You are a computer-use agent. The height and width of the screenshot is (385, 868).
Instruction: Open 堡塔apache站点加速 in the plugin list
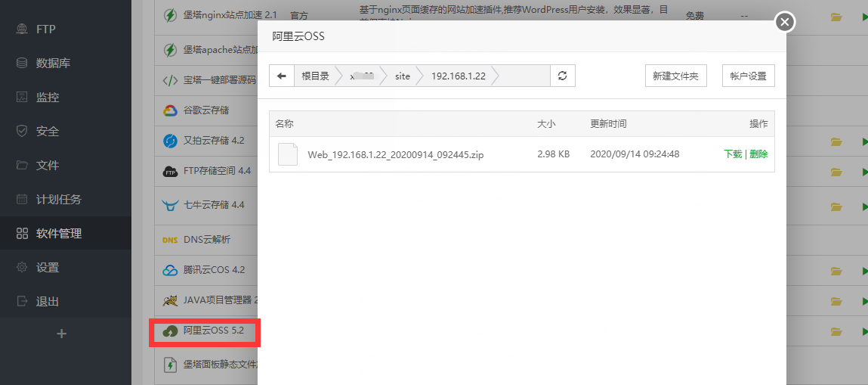(221, 50)
